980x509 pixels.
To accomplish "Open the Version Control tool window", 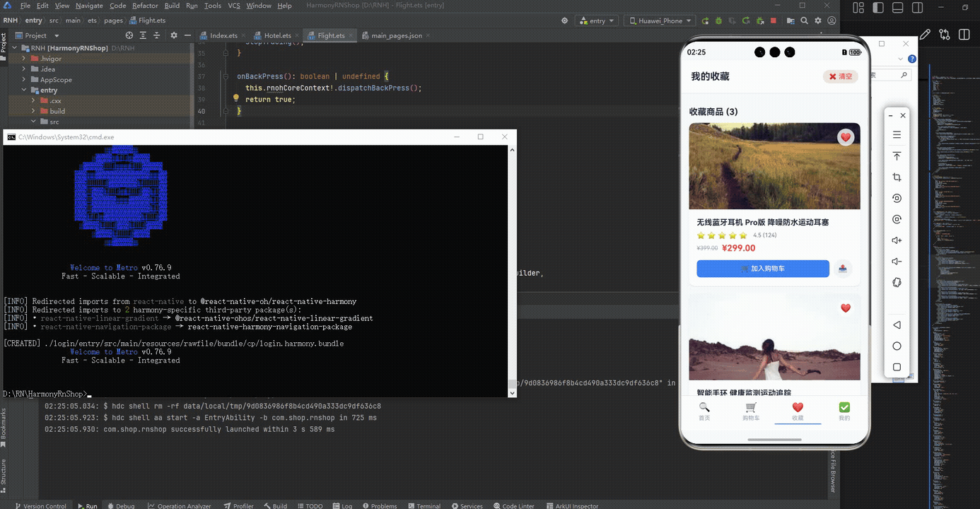I will (x=40, y=505).
